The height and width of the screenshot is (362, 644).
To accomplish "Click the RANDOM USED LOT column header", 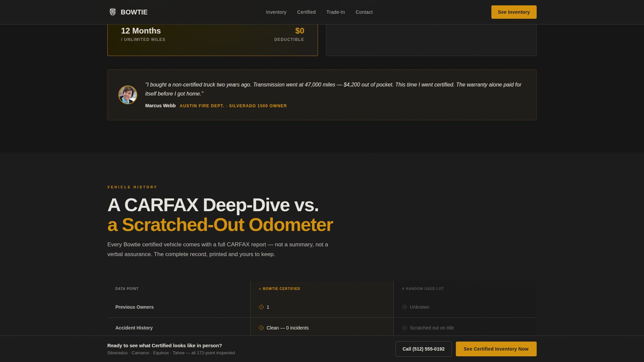I will (423, 289).
